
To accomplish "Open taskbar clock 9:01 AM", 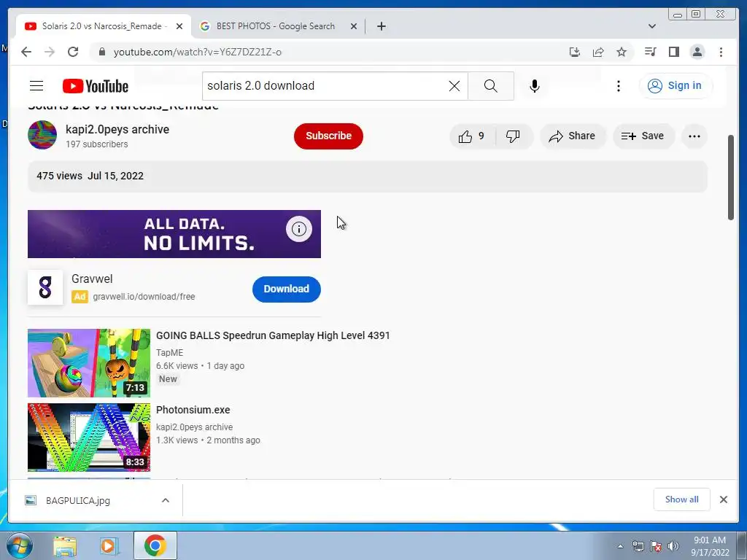I will pos(710,546).
